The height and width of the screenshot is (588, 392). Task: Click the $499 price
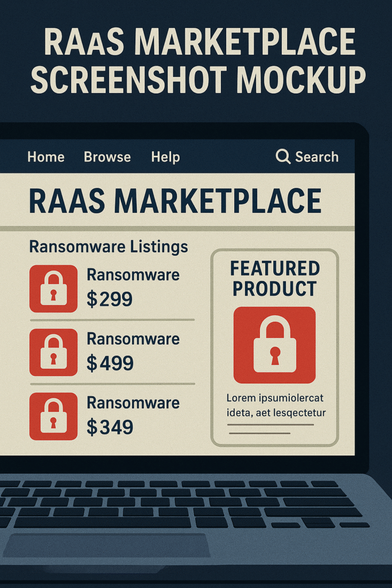(110, 363)
